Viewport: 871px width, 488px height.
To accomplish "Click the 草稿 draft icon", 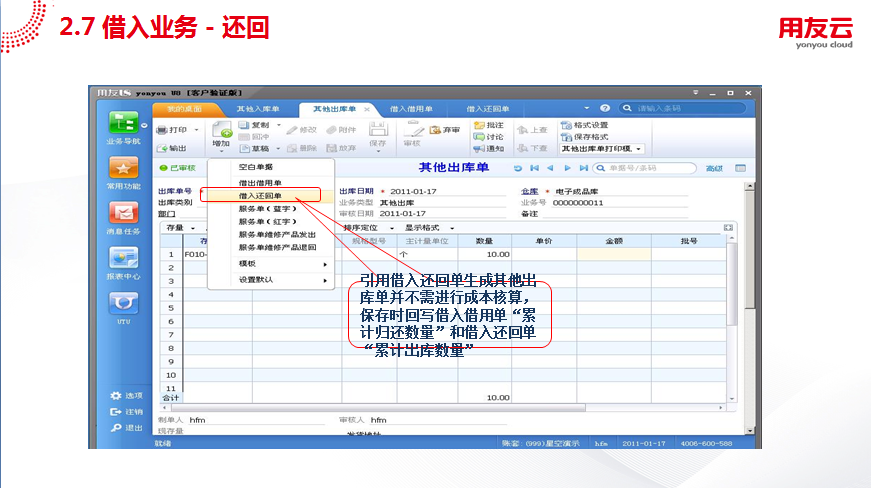I will (244, 148).
